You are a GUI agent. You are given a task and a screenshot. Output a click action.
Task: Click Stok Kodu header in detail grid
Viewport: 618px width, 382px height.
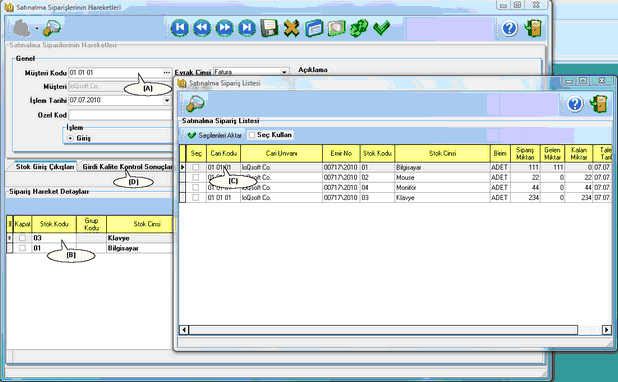pos(54,224)
